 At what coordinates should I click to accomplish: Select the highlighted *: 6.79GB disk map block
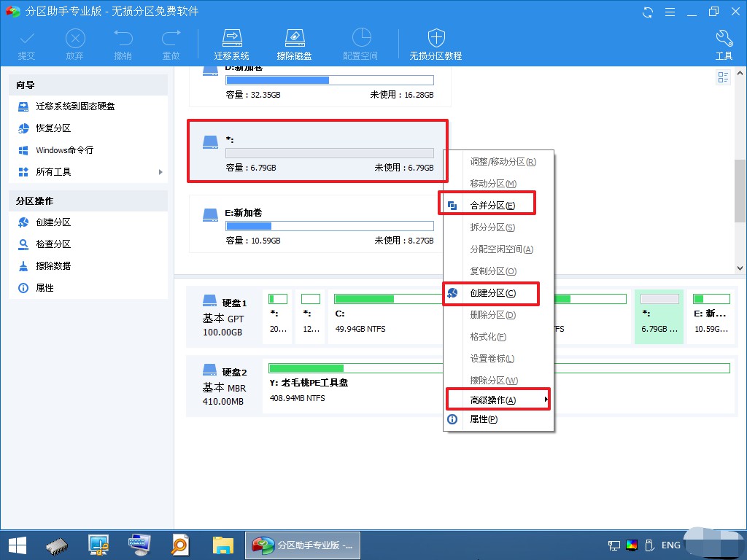coord(659,316)
